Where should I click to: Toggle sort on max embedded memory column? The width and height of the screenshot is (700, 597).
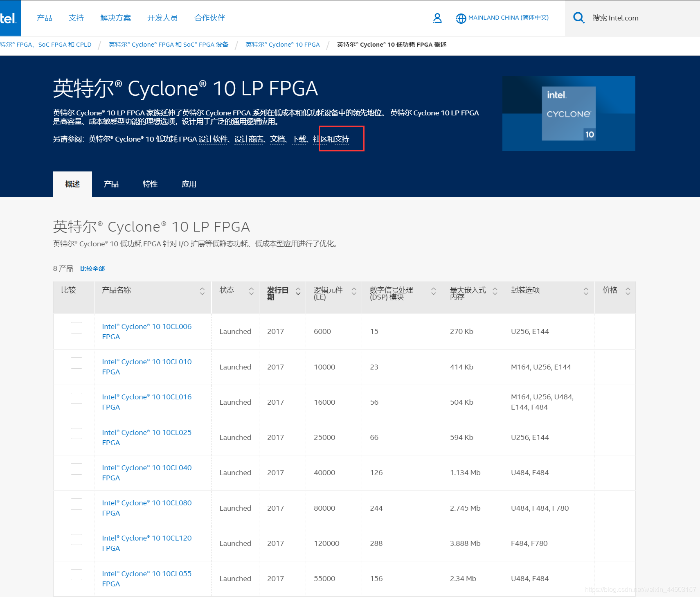coord(495,291)
